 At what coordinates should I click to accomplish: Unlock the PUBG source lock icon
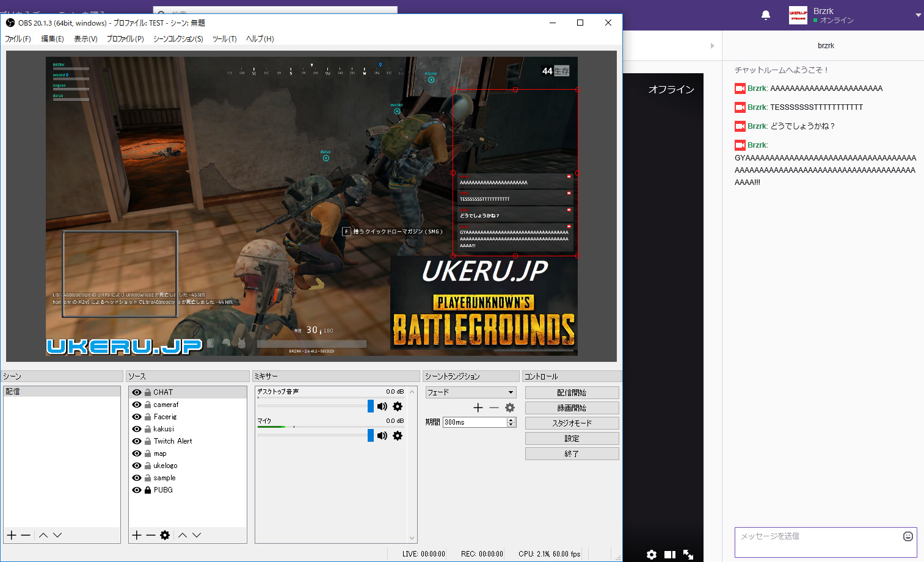click(148, 490)
